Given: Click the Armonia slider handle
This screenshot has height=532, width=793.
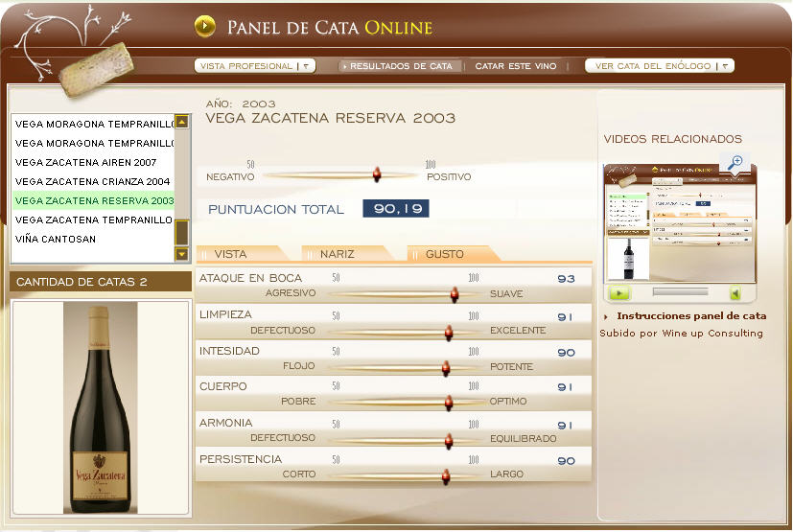Looking at the screenshot, I should coord(449,441).
